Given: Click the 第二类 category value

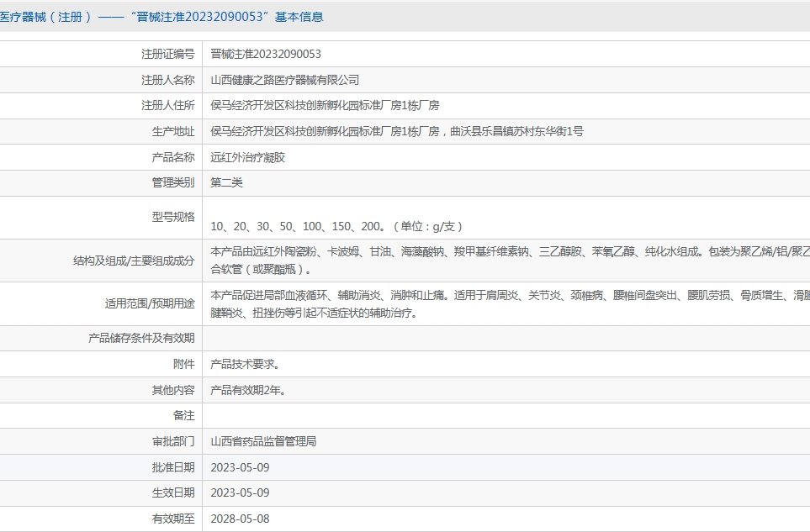Looking at the screenshot, I should pyautogui.click(x=226, y=182).
